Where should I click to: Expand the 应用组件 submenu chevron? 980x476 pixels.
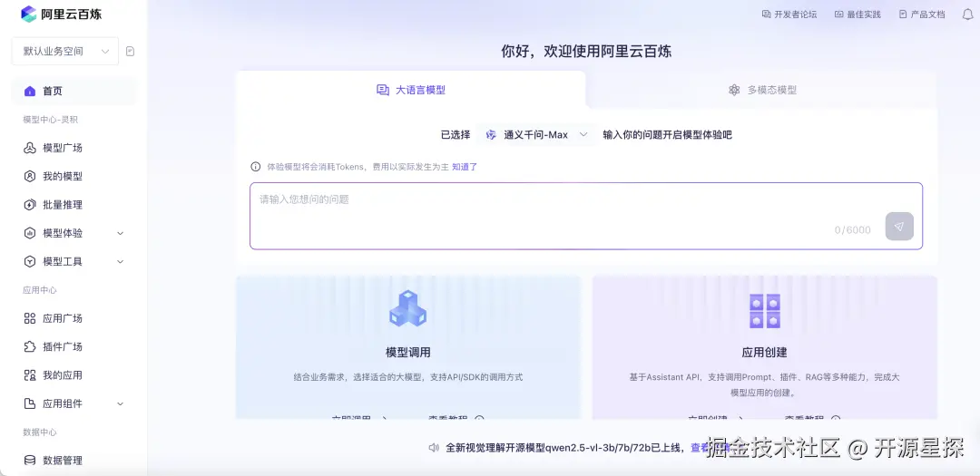pos(121,403)
